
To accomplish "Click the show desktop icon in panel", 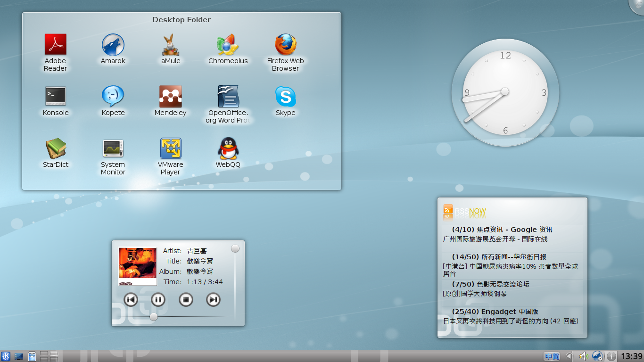I will click(19, 356).
